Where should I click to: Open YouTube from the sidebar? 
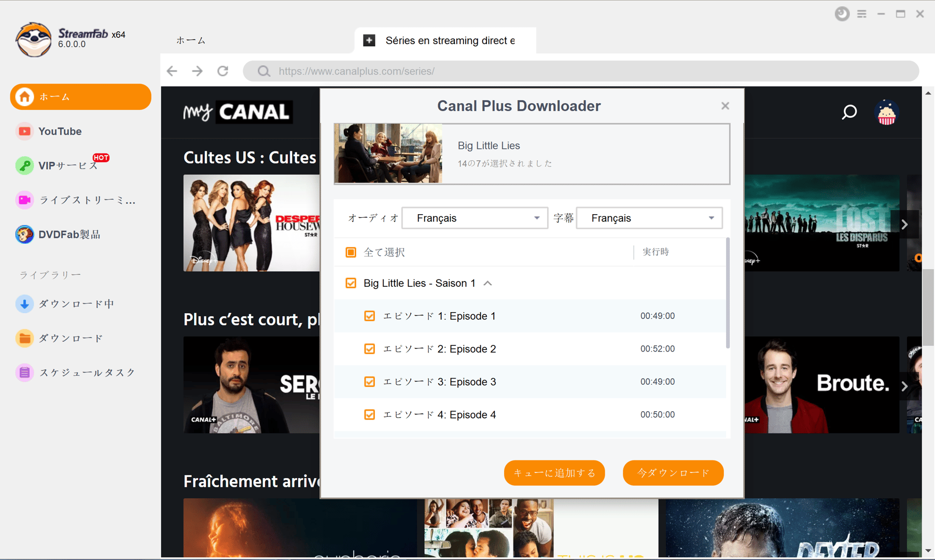point(60,131)
